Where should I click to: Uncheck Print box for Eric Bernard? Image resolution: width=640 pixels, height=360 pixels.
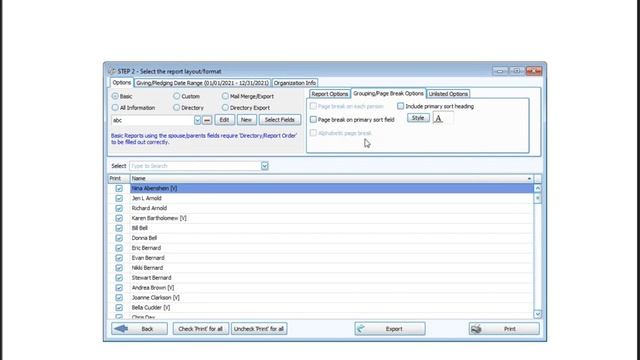click(x=119, y=248)
